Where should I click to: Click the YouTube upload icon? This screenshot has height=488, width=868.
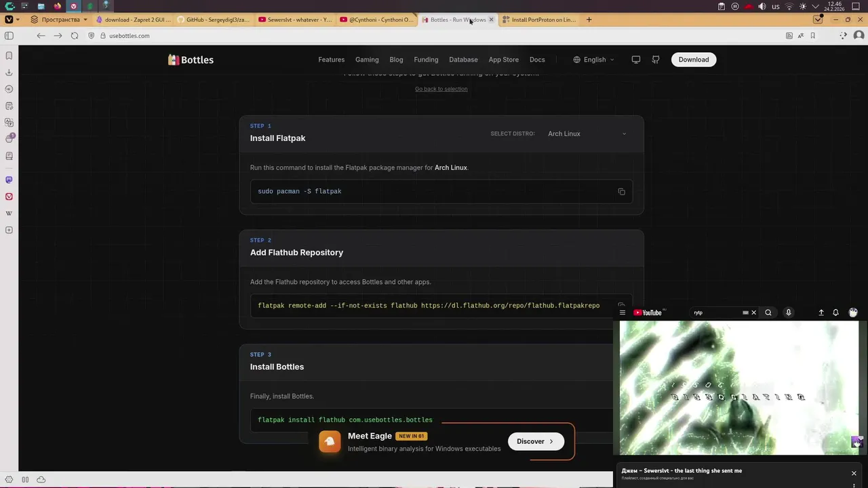click(821, 312)
